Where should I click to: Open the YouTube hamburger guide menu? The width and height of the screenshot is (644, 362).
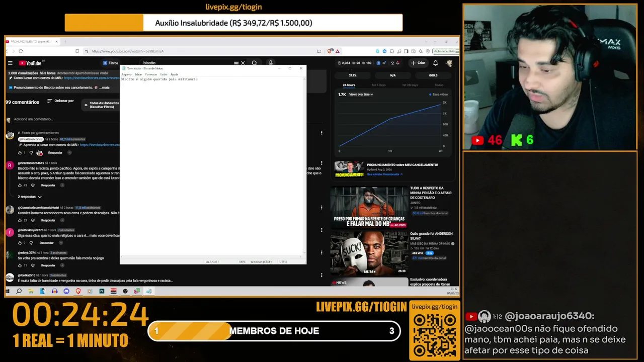tap(10, 63)
